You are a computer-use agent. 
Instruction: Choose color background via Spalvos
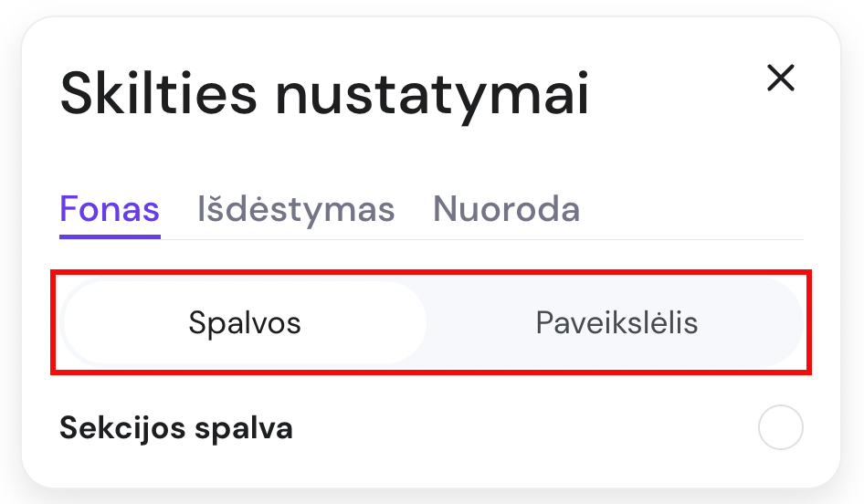(x=245, y=322)
